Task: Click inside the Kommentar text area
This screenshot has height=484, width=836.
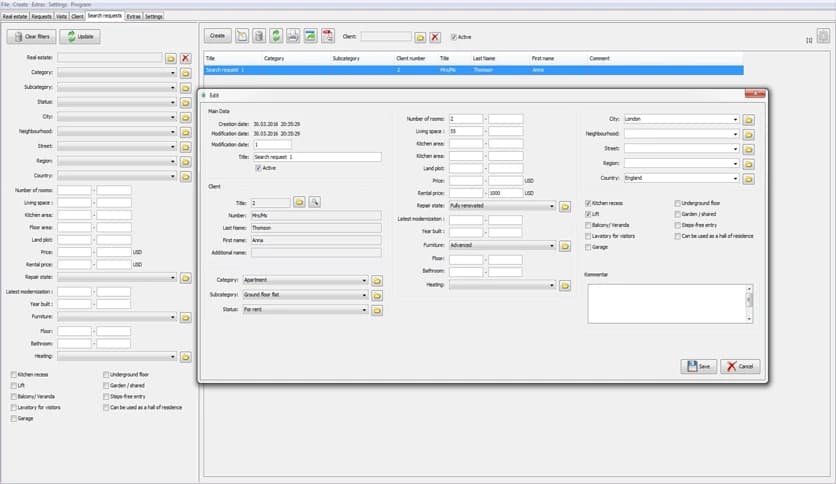Action: tap(666, 302)
